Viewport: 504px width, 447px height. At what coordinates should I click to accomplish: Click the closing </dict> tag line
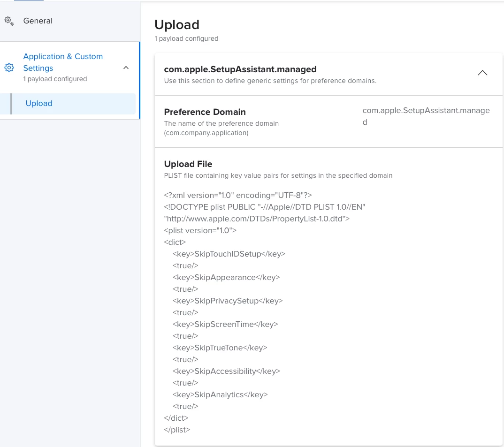point(176,418)
